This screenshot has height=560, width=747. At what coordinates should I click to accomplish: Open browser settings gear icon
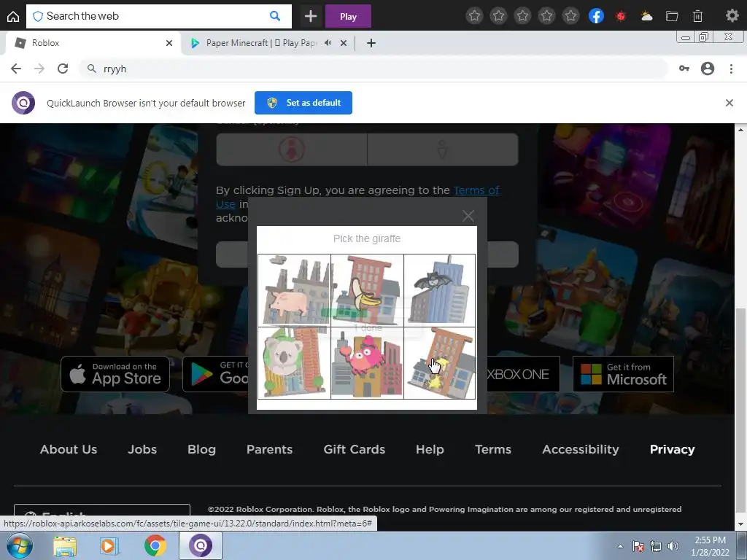pos(732,16)
